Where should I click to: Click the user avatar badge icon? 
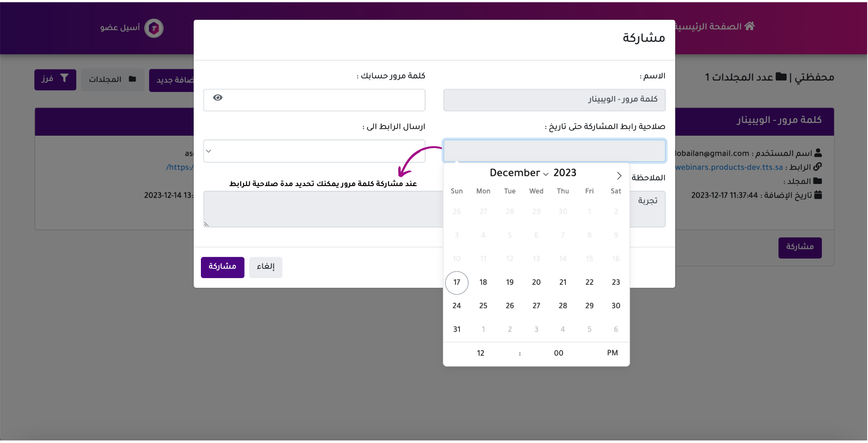tap(154, 28)
